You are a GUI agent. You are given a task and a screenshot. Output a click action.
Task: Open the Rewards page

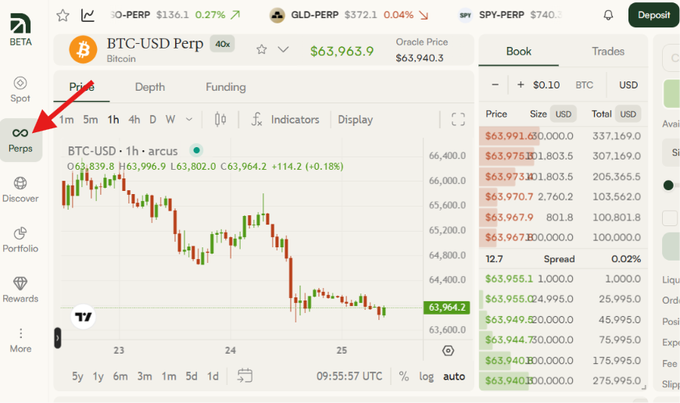(20, 290)
